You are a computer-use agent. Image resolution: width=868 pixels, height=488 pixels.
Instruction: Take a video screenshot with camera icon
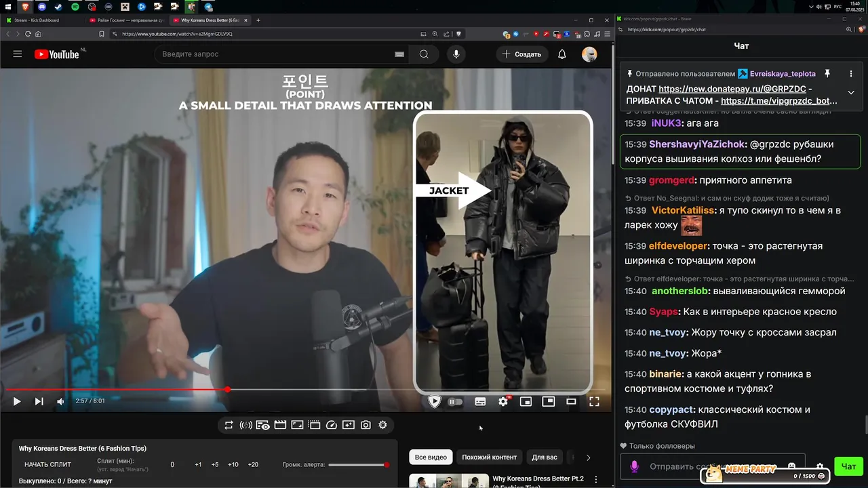pos(366,425)
